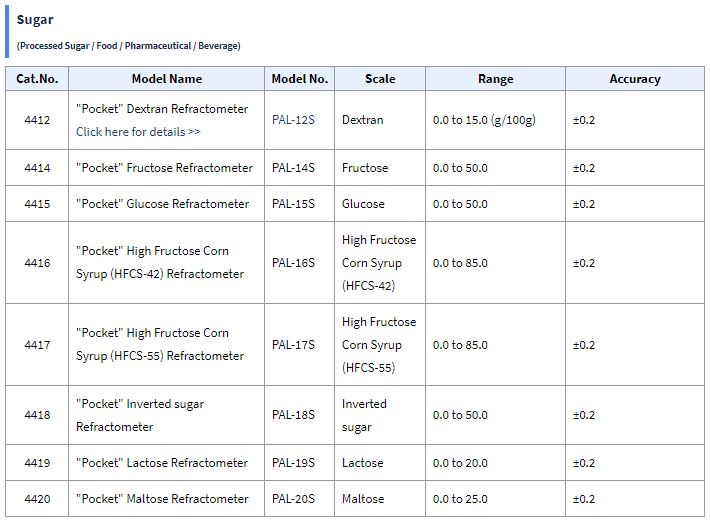Screen dimensions: 710x521
Task: Click catalog number 4419
Action: 37,463
